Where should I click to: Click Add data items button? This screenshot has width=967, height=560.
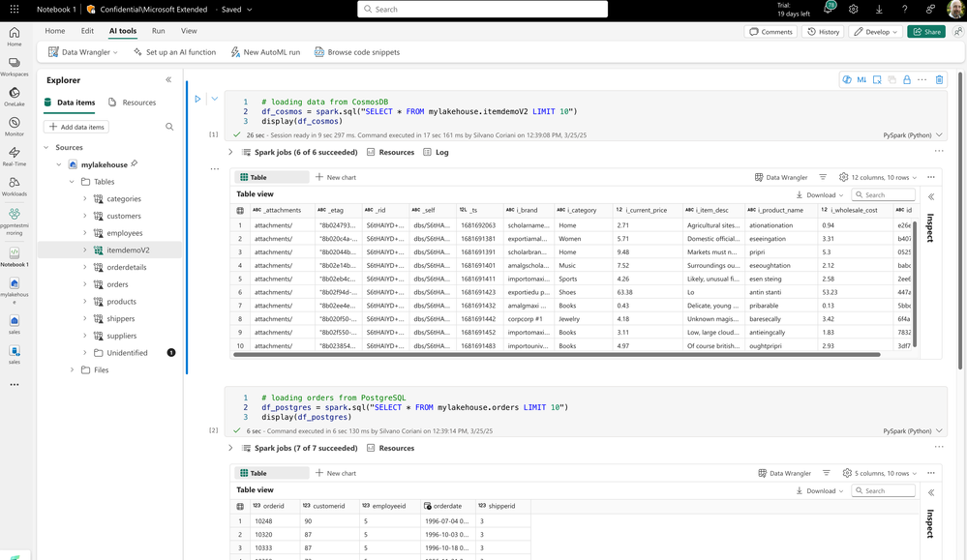pos(76,127)
